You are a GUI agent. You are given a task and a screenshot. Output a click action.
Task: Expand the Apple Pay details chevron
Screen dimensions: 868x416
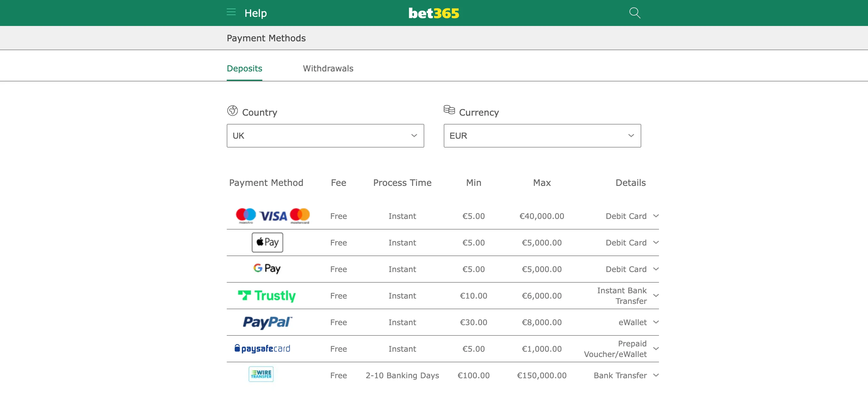[x=656, y=243]
